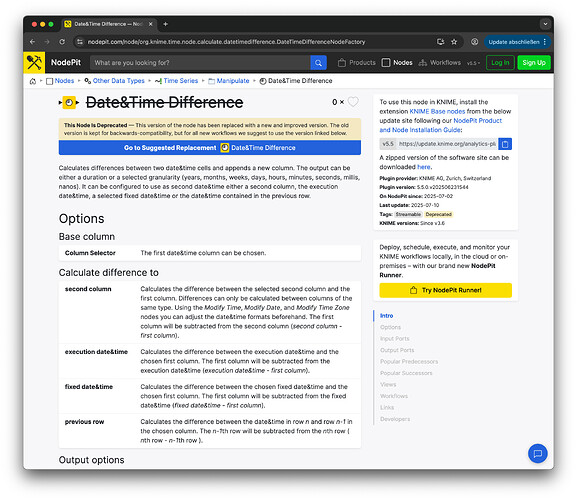Open the browser three-dot menu
This screenshot has height=500, width=576.
click(x=545, y=42)
